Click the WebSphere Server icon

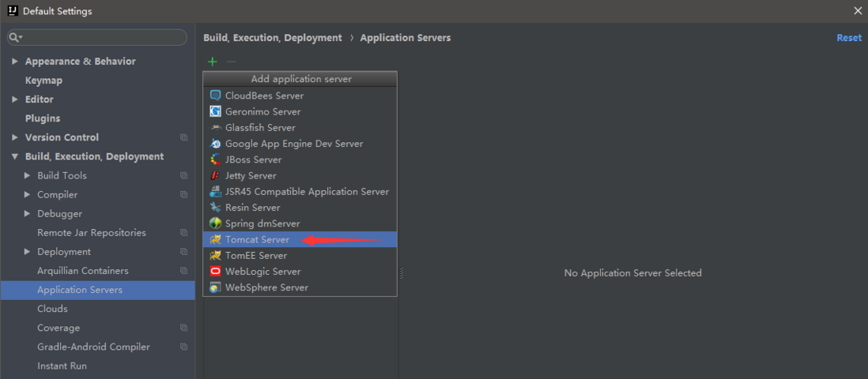[x=215, y=287]
